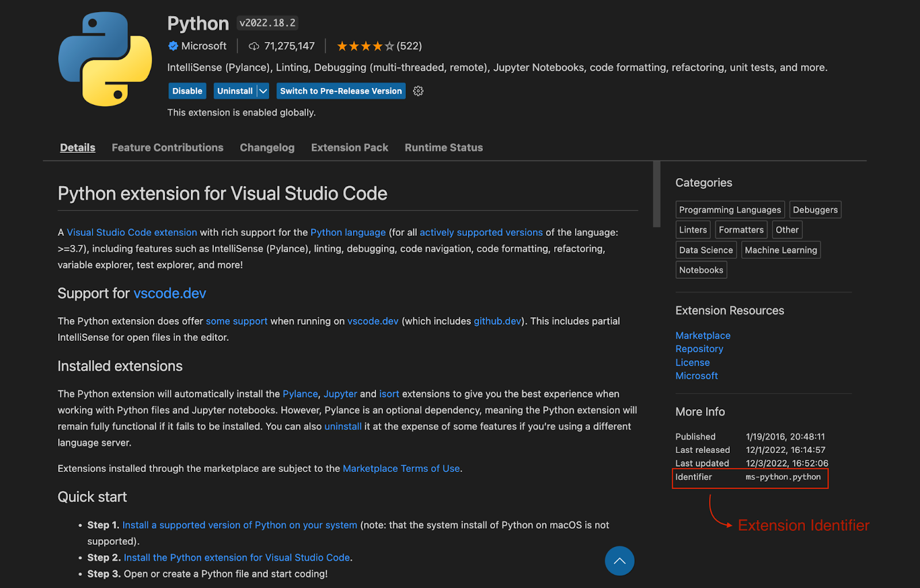Open the extension Repository link
Viewport: 920px width, 588px height.
pyautogui.click(x=699, y=348)
